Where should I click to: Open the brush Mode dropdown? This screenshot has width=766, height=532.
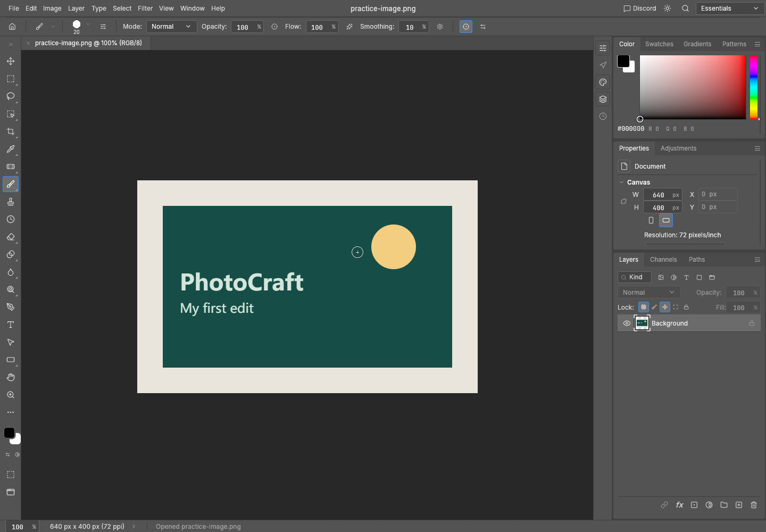click(x=171, y=27)
